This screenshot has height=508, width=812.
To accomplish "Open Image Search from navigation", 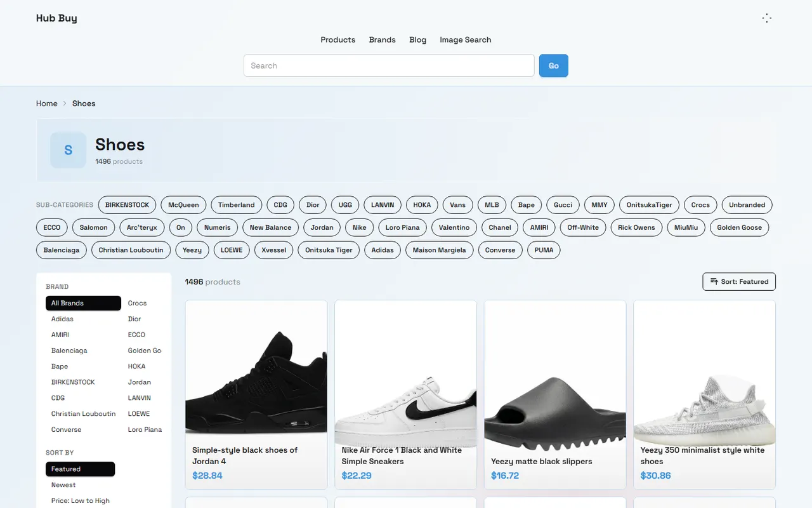I will point(466,39).
